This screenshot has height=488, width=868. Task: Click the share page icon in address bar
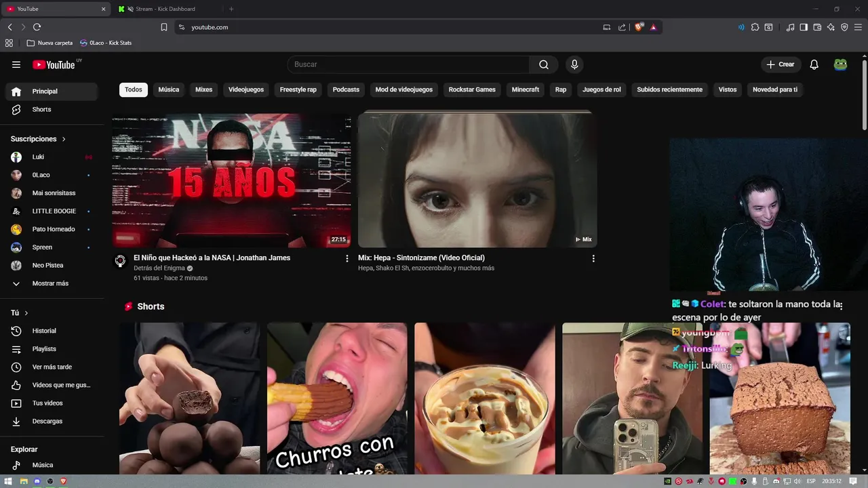tap(622, 27)
